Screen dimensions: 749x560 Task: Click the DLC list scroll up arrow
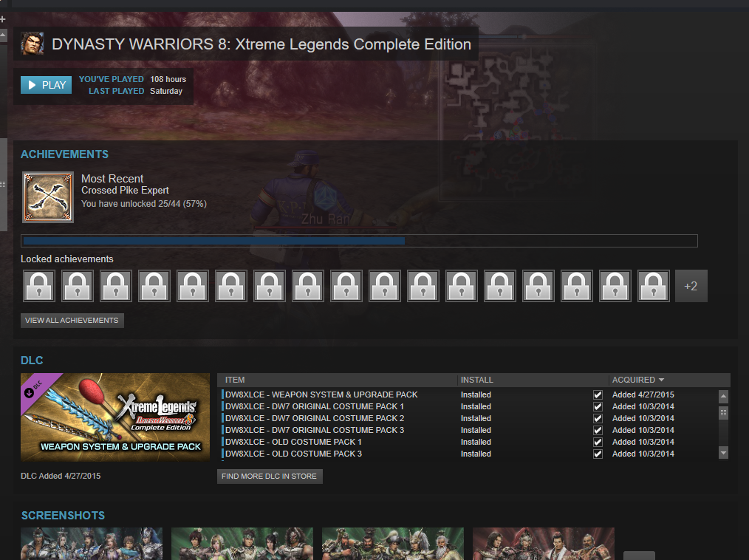723,396
